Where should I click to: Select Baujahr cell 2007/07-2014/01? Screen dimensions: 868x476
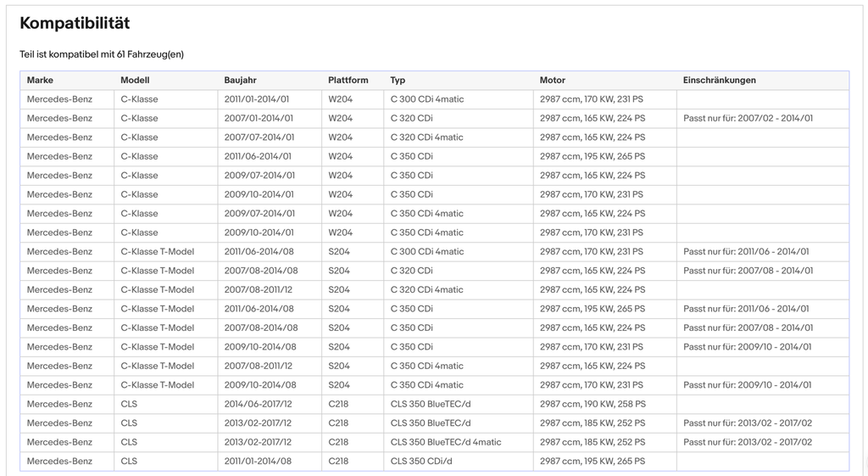click(x=259, y=137)
